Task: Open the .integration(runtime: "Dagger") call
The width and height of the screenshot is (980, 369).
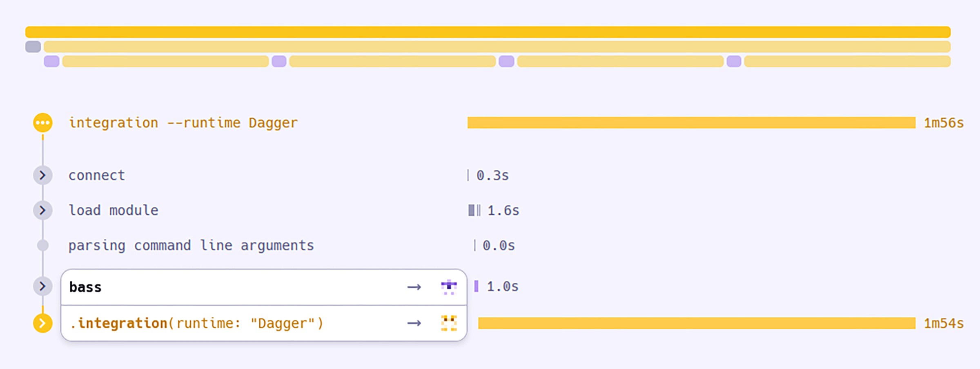Action: click(x=196, y=323)
